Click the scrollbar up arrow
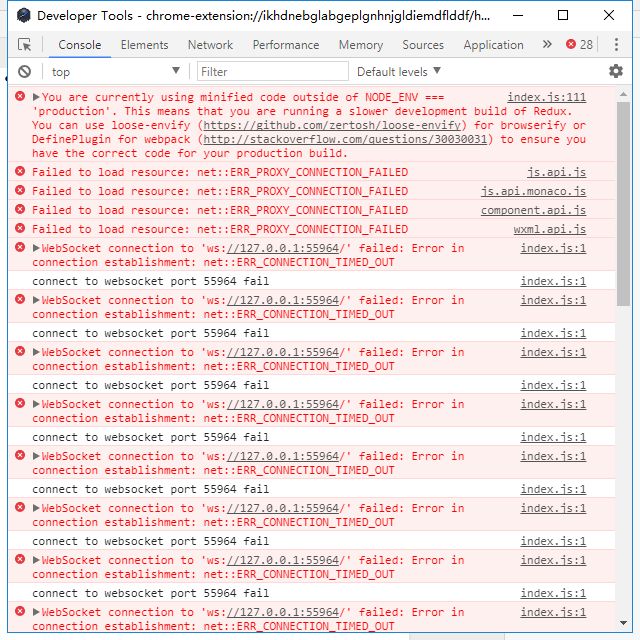 point(623,94)
